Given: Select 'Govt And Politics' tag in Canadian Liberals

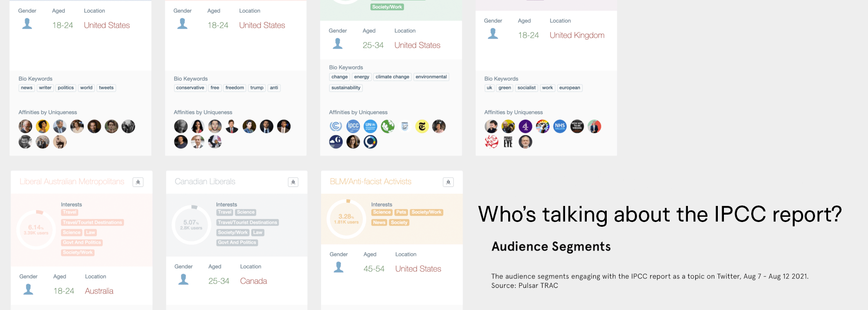Looking at the screenshot, I should click(237, 242).
